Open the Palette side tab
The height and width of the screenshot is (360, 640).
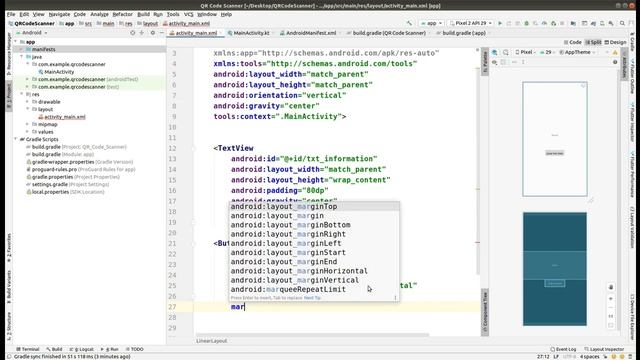(485, 61)
